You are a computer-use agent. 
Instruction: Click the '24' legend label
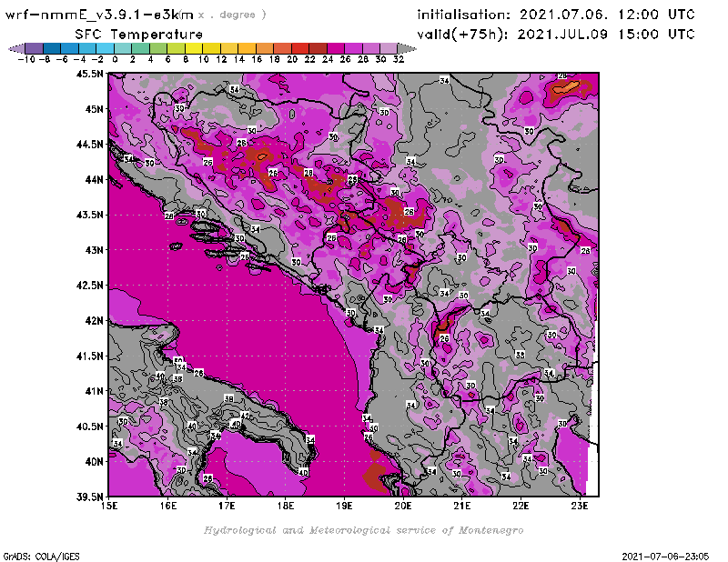(328, 59)
